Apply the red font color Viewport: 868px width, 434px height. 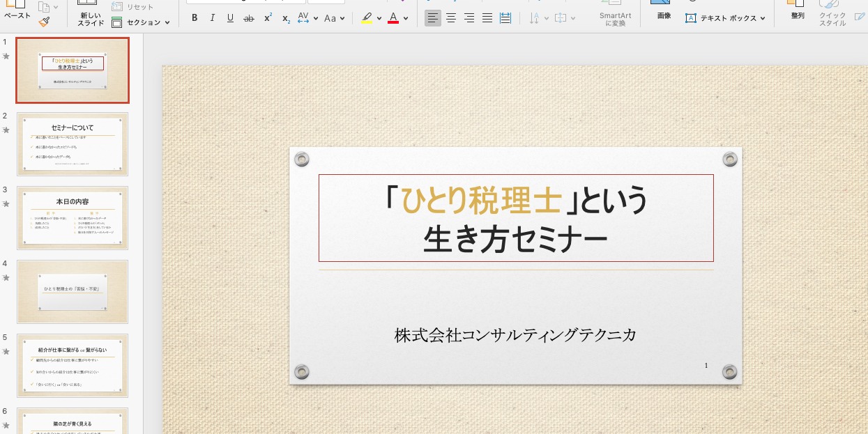coord(393,18)
